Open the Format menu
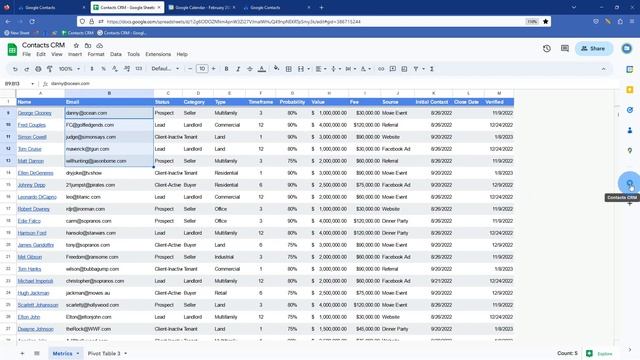 (x=96, y=54)
